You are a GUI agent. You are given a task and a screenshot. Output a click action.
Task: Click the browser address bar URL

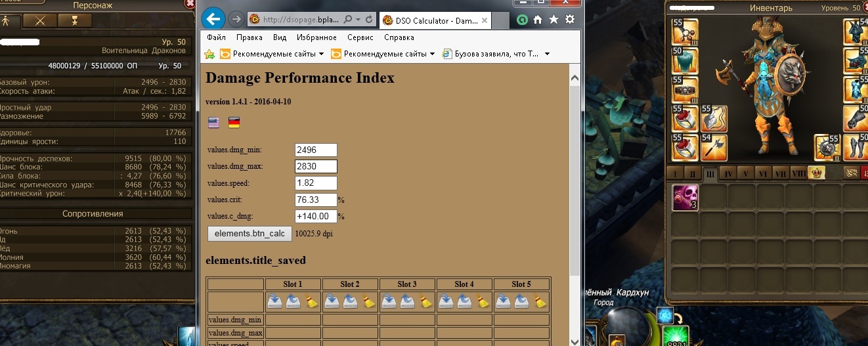tap(301, 20)
